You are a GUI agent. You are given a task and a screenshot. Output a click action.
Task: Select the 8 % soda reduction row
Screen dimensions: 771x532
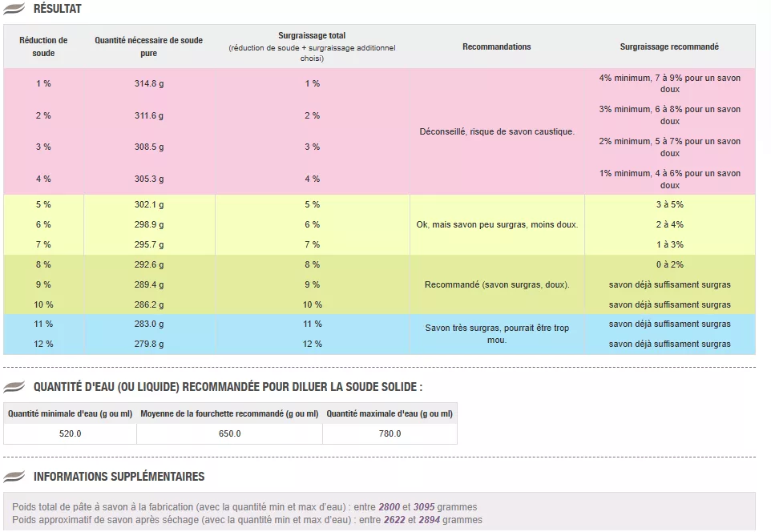click(x=43, y=264)
